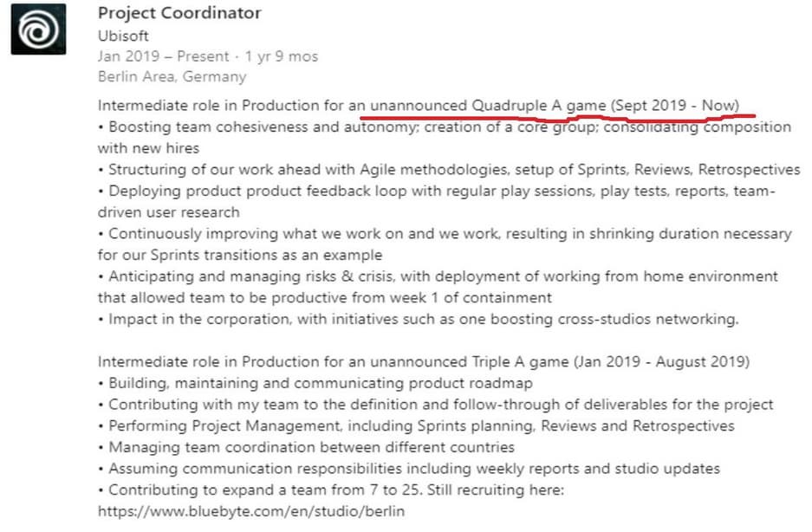Click the Managing team coordination bullet
The height and width of the screenshot is (532, 812).
pos(312,447)
